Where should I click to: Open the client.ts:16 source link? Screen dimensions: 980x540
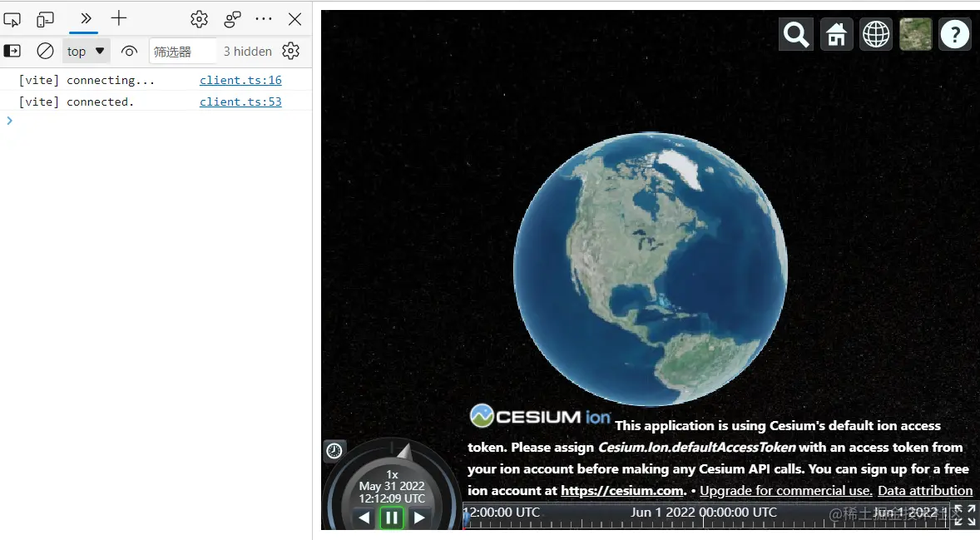click(x=240, y=80)
